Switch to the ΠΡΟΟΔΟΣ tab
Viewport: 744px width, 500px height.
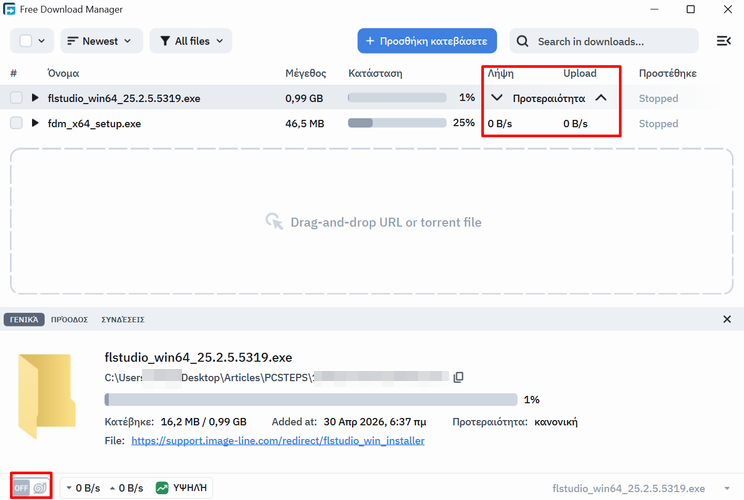(x=69, y=320)
